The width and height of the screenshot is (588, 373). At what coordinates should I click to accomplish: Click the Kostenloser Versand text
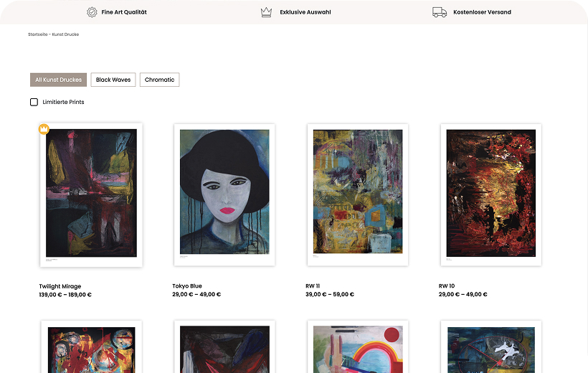click(x=482, y=12)
